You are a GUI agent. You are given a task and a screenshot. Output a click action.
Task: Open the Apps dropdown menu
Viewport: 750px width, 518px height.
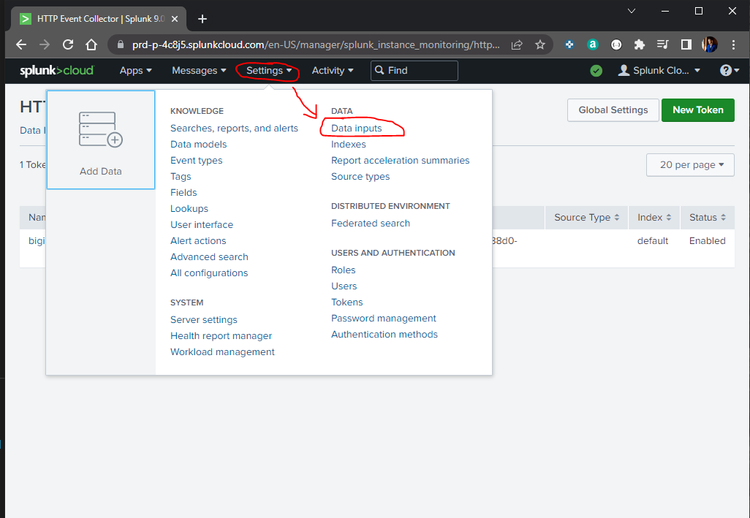pyautogui.click(x=135, y=70)
